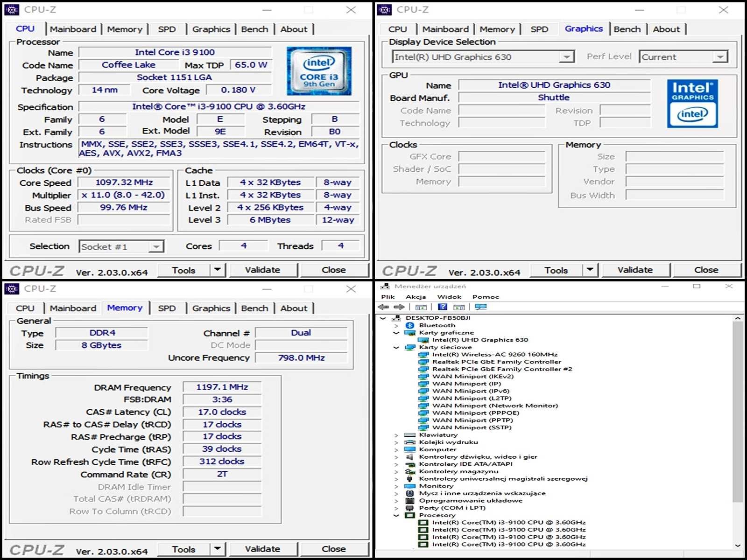The image size is (747, 560).
Task: Open the Perf Level Current dropdown
Action: coord(720,57)
